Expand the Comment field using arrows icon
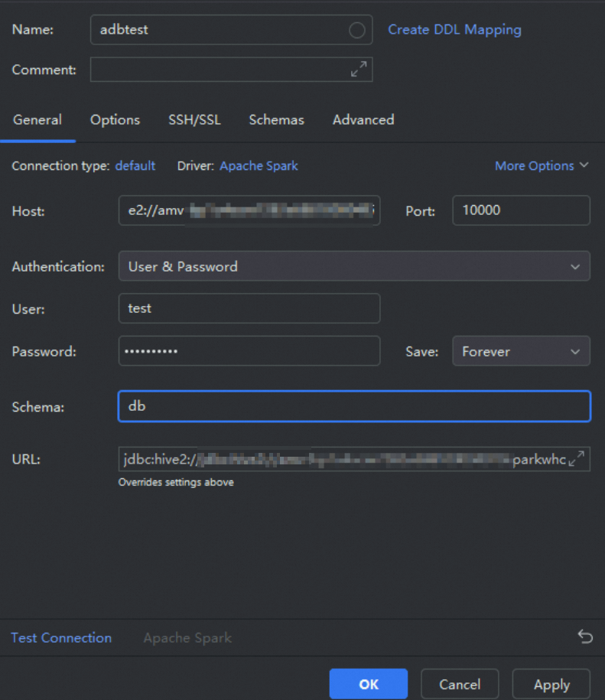This screenshot has height=700, width=605. click(359, 69)
